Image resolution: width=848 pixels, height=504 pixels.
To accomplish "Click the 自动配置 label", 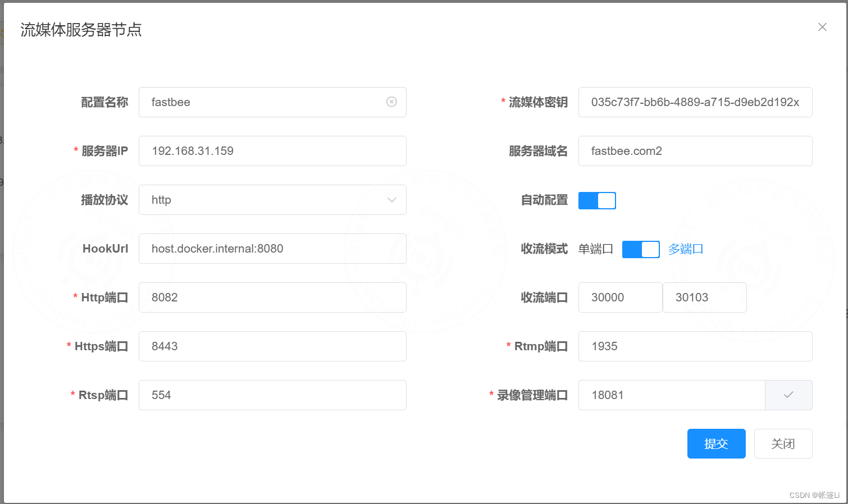I will click(545, 200).
